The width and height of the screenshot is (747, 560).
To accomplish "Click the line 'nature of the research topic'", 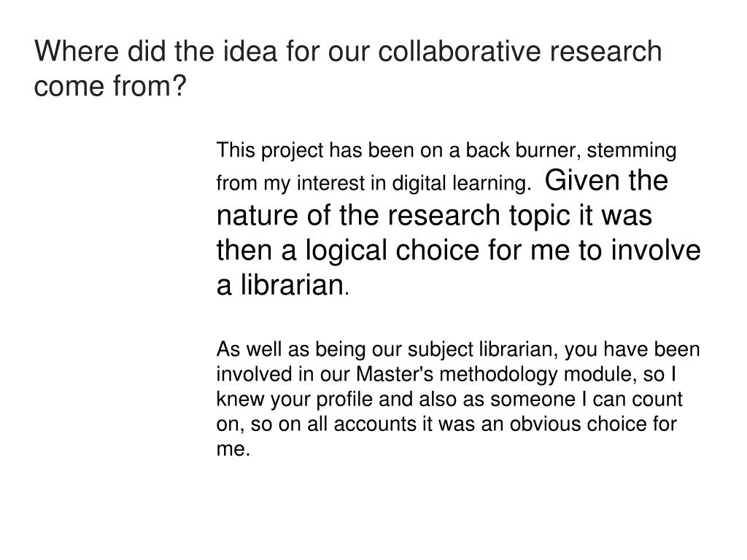I will pyautogui.click(x=434, y=215).
